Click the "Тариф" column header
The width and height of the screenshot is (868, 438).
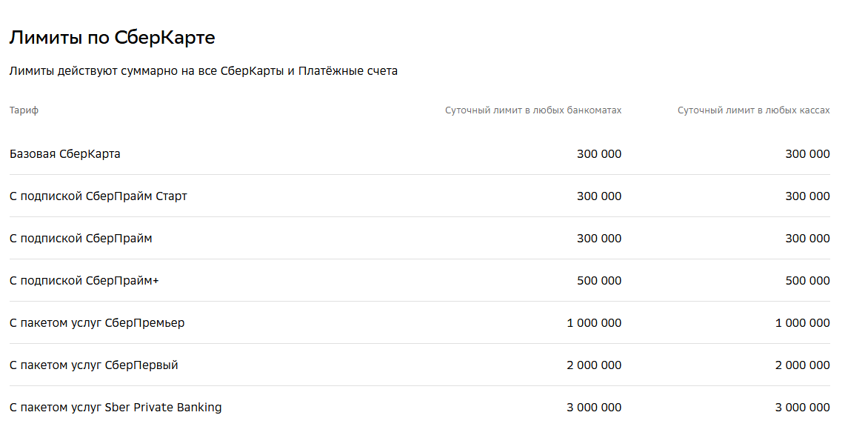24,110
